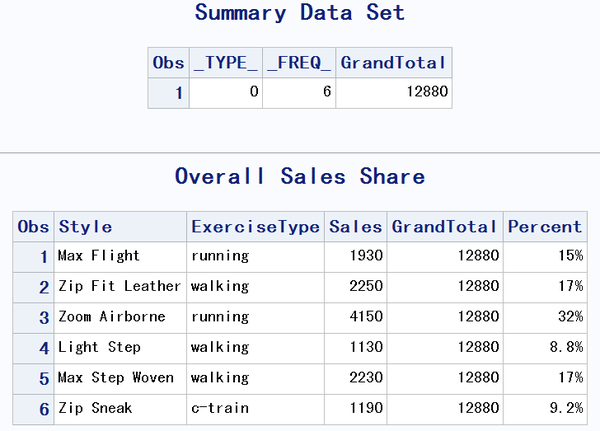Click the Zip Fit Leather cell
The image size is (600, 431).
(x=119, y=286)
